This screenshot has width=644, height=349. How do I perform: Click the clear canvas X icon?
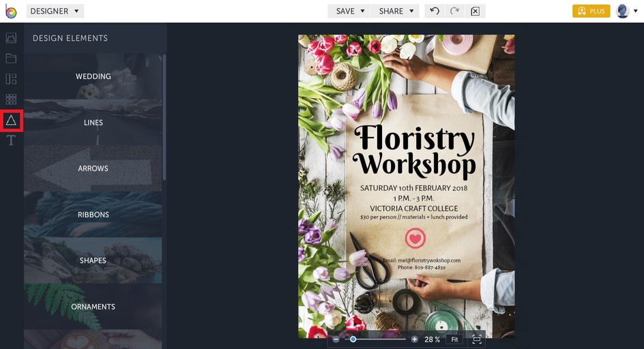coord(475,11)
